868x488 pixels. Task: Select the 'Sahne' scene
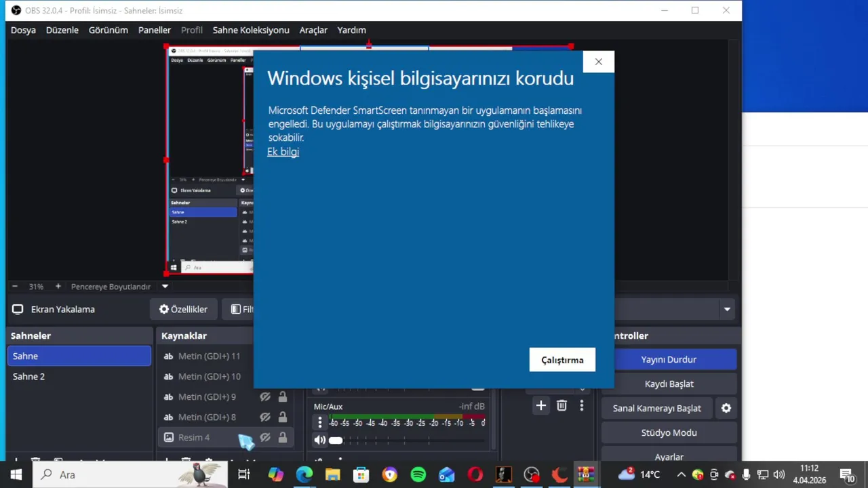pyautogui.click(x=79, y=356)
